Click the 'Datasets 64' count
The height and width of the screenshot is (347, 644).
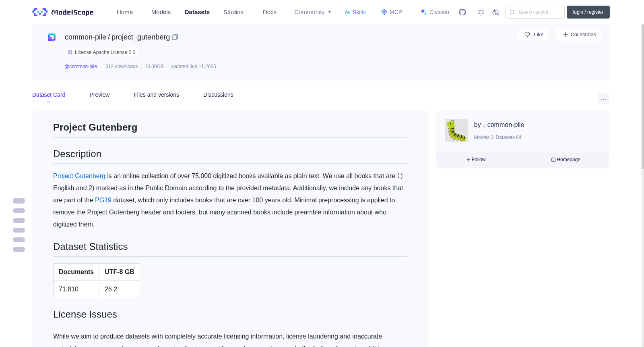coord(508,137)
